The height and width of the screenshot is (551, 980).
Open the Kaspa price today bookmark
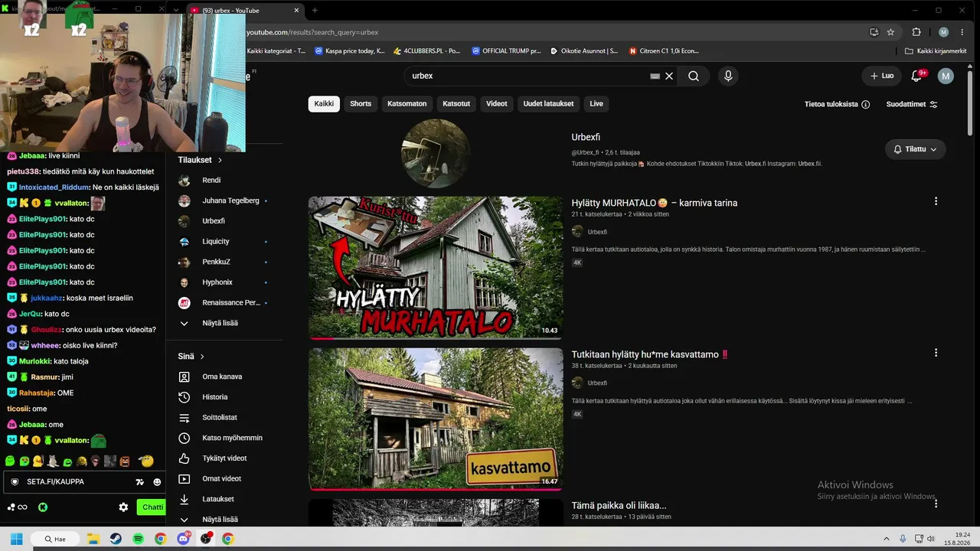pyautogui.click(x=349, y=51)
